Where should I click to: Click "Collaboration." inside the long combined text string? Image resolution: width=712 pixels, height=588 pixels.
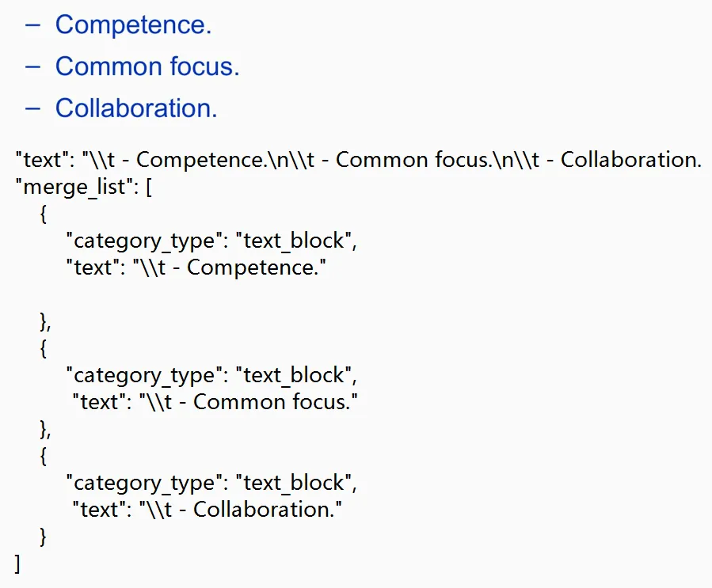tap(632, 160)
